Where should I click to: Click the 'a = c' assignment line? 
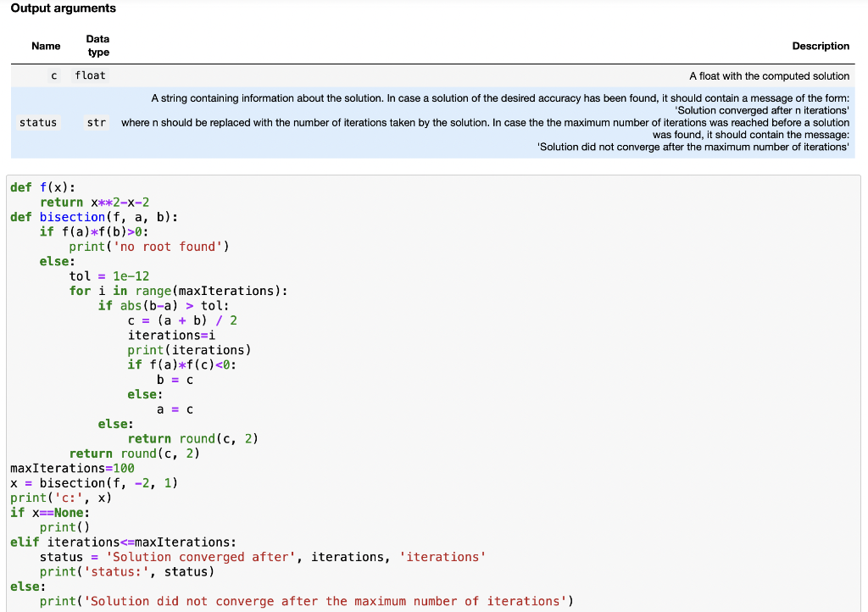(x=175, y=409)
